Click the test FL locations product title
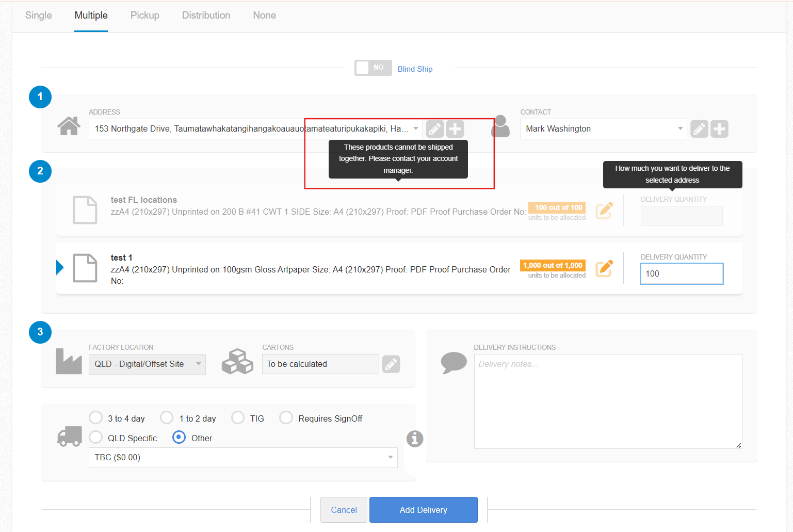This screenshot has height=532, width=793. tap(144, 200)
